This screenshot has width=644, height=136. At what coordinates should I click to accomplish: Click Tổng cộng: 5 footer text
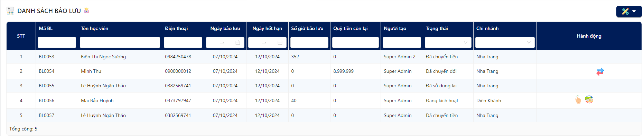[23, 129]
